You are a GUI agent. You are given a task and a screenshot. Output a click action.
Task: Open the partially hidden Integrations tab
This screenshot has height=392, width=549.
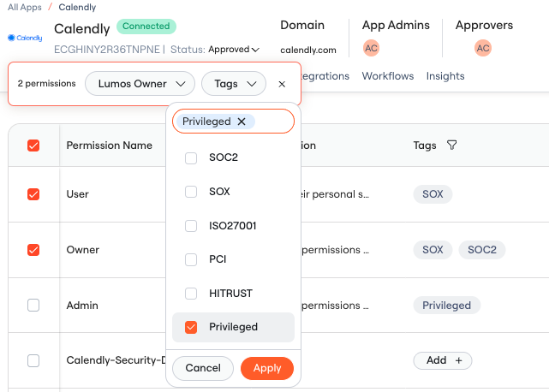[x=325, y=76]
